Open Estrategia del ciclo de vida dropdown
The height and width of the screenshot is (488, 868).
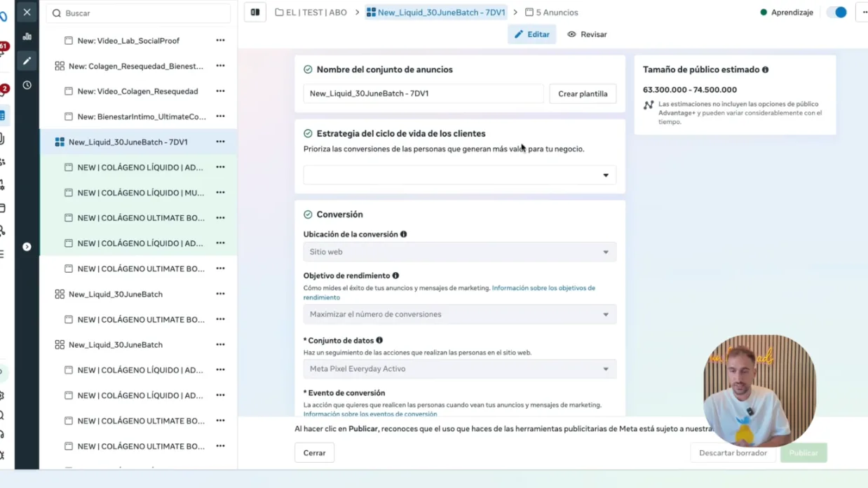pyautogui.click(x=459, y=175)
